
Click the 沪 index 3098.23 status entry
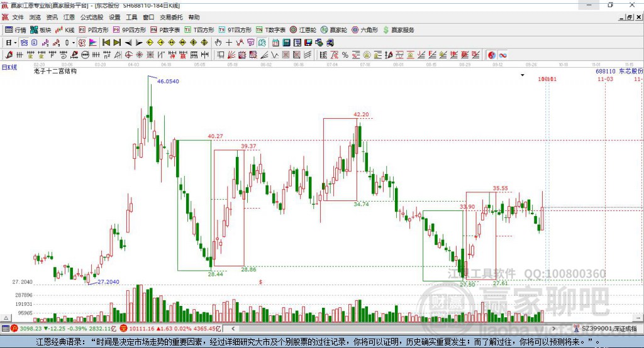[x=62, y=329]
